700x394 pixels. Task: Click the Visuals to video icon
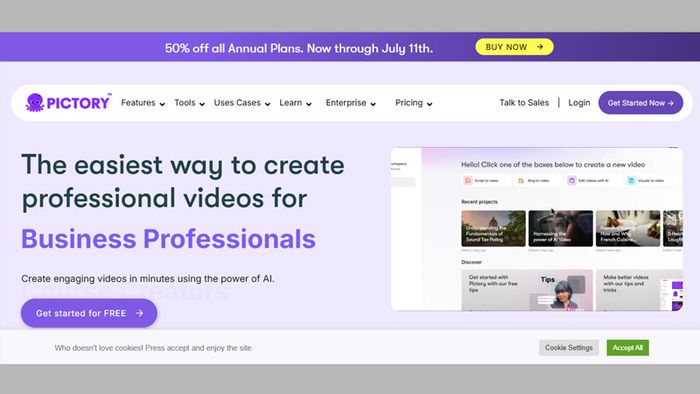631,180
